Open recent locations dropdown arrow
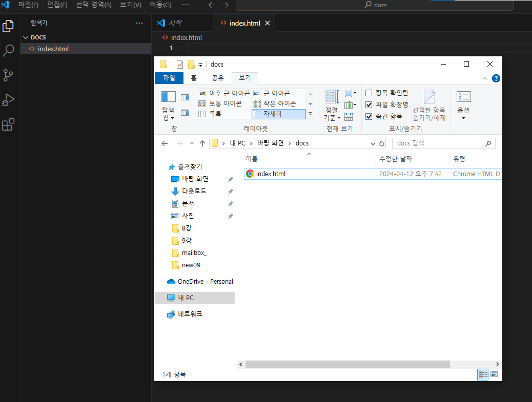Screen dimensions: 532x402 pyautogui.click(x=192, y=143)
